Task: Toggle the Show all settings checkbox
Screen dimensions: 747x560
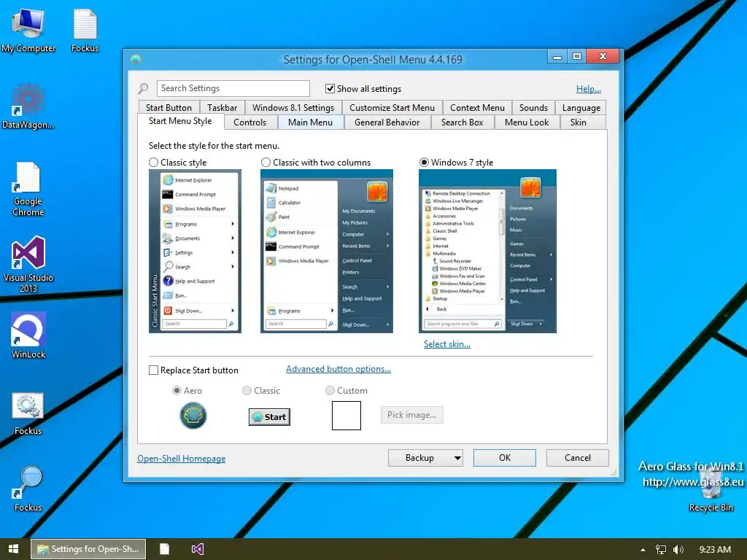Action: pyautogui.click(x=330, y=88)
